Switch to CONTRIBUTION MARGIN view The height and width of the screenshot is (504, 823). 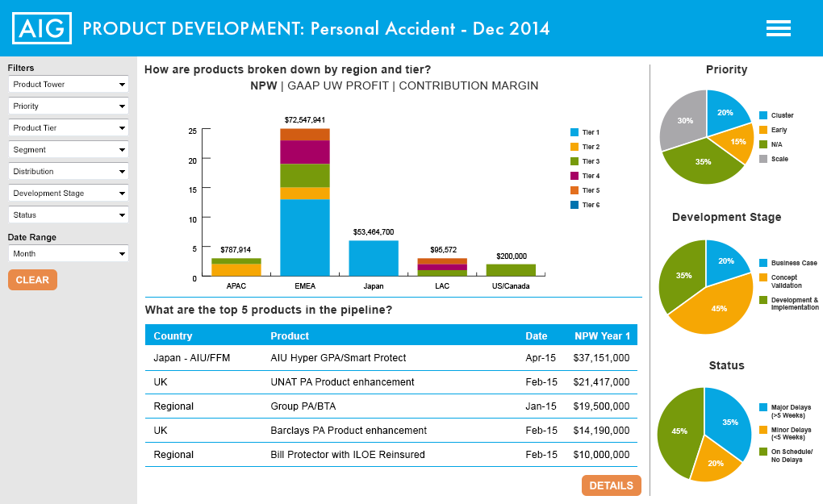coord(469,85)
